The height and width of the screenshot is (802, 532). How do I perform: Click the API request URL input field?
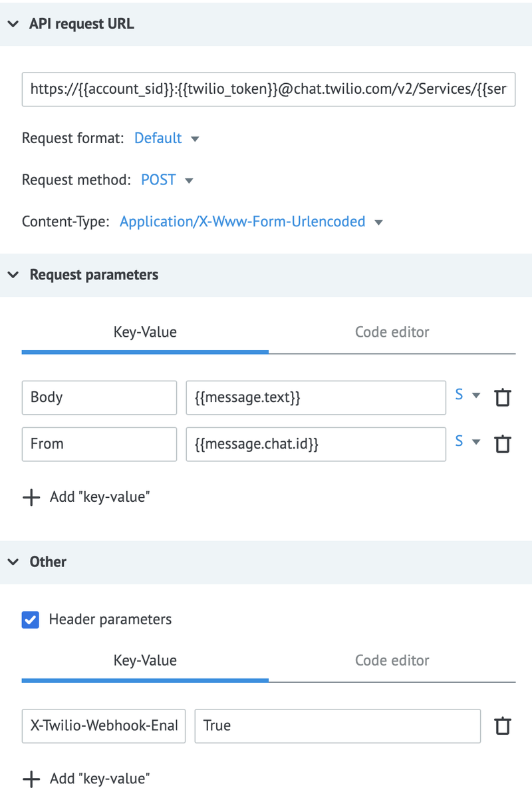click(x=266, y=89)
